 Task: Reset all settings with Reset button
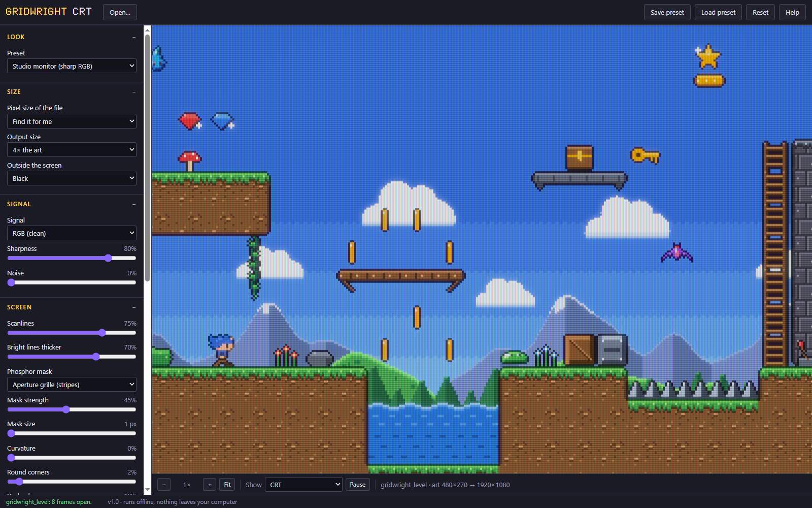tap(760, 12)
